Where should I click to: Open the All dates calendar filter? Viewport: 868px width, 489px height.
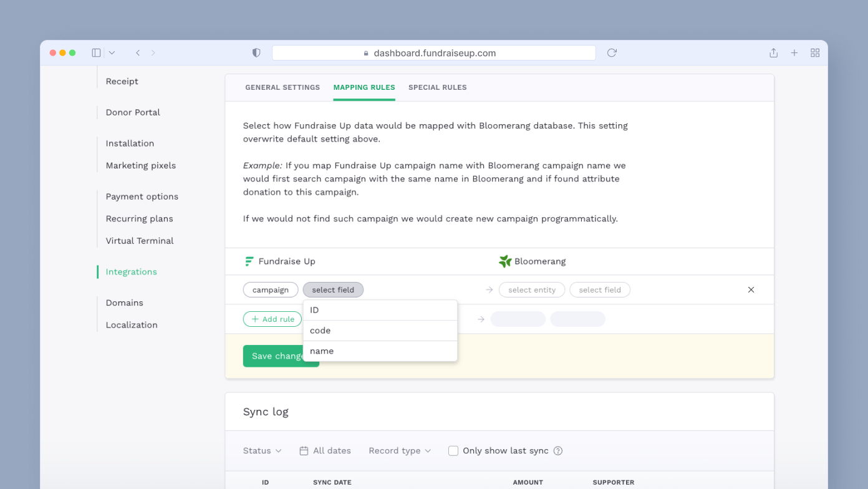(x=325, y=451)
